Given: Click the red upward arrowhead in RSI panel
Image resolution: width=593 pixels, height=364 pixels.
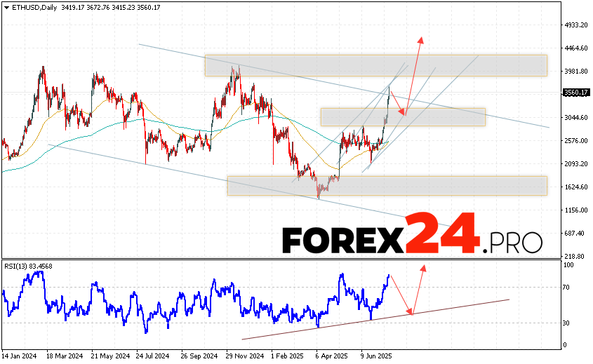Looking at the screenshot, I should (x=422, y=268).
